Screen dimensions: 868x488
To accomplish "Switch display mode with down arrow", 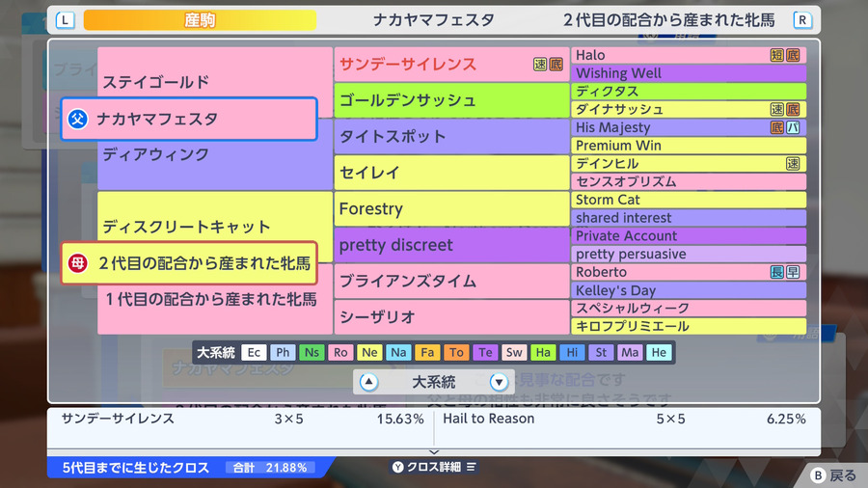I will [499, 382].
